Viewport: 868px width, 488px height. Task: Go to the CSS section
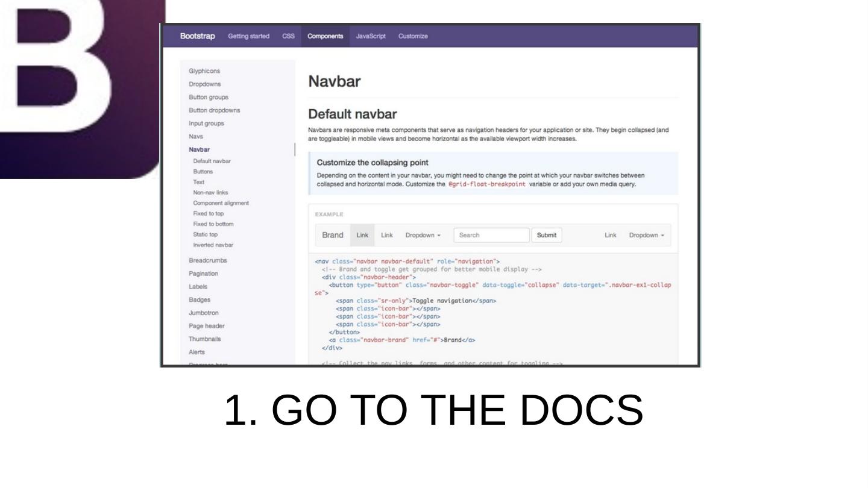(288, 36)
